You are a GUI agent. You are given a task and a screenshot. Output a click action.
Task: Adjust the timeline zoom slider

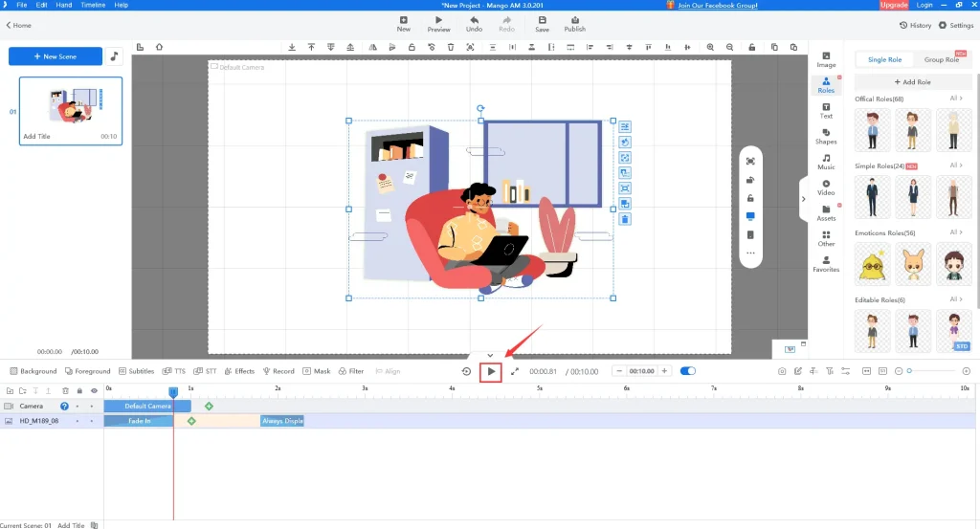click(910, 371)
